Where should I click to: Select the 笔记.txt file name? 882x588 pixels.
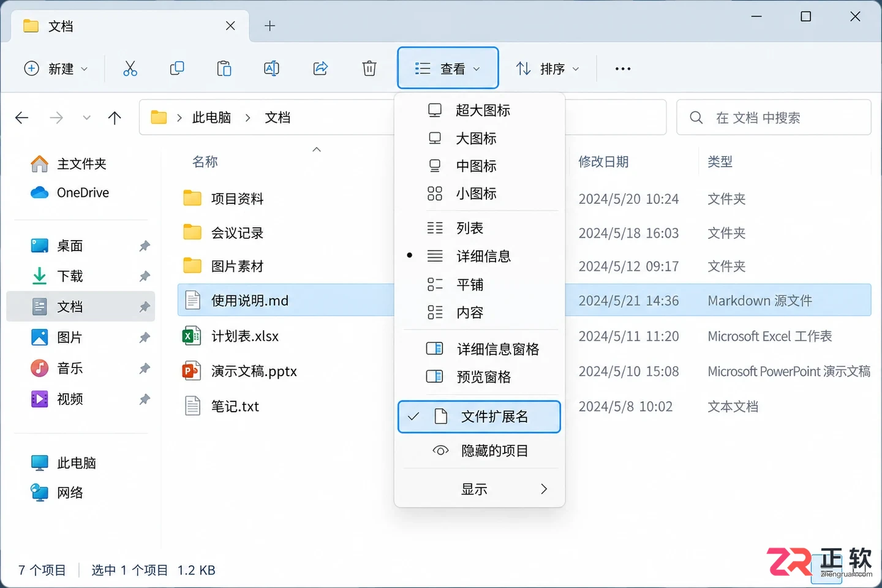point(235,407)
